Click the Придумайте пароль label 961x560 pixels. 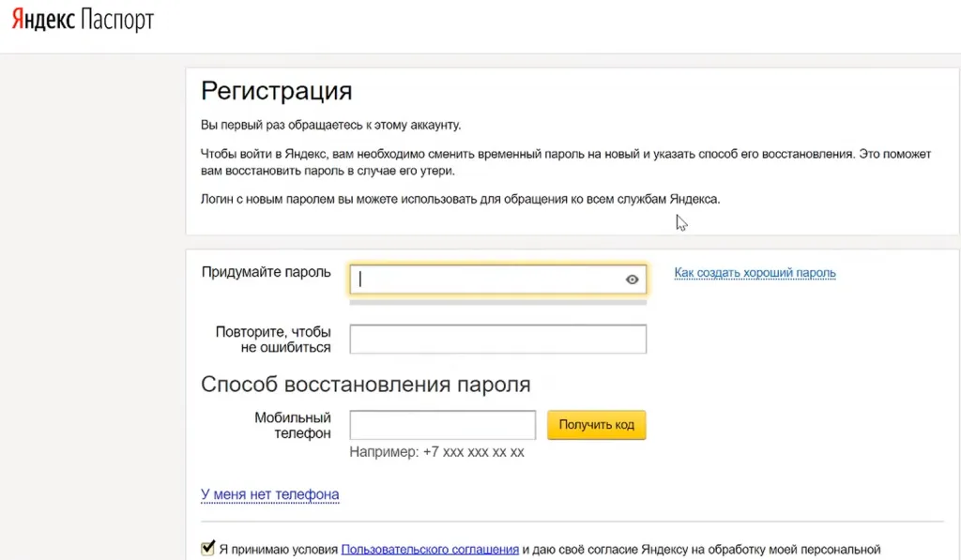click(x=266, y=272)
